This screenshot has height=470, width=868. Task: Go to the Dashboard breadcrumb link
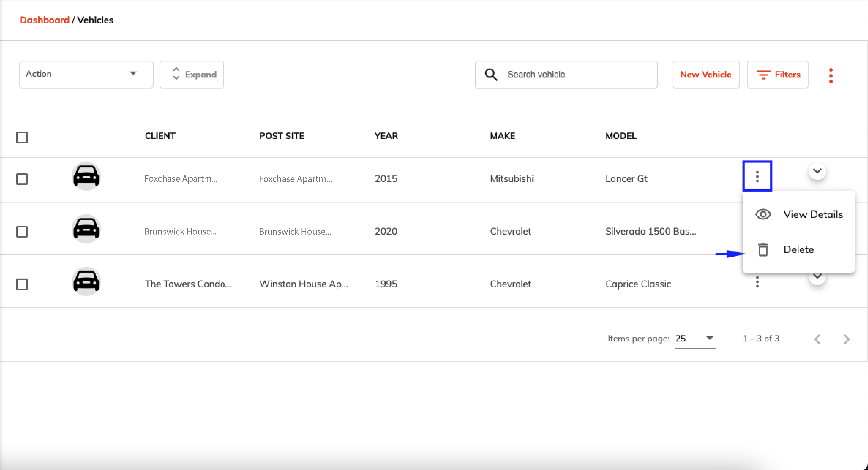click(45, 20)
